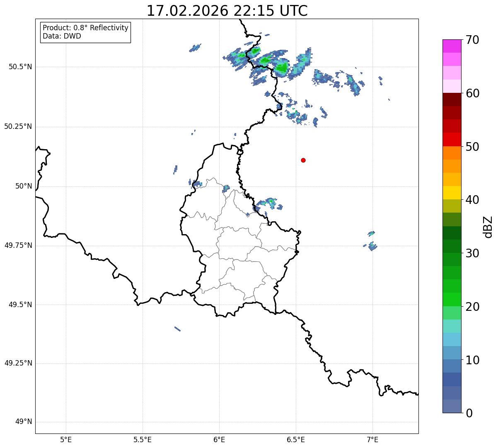Click the Product and Data info box
The image size is (498, 448).
[86, 32]
